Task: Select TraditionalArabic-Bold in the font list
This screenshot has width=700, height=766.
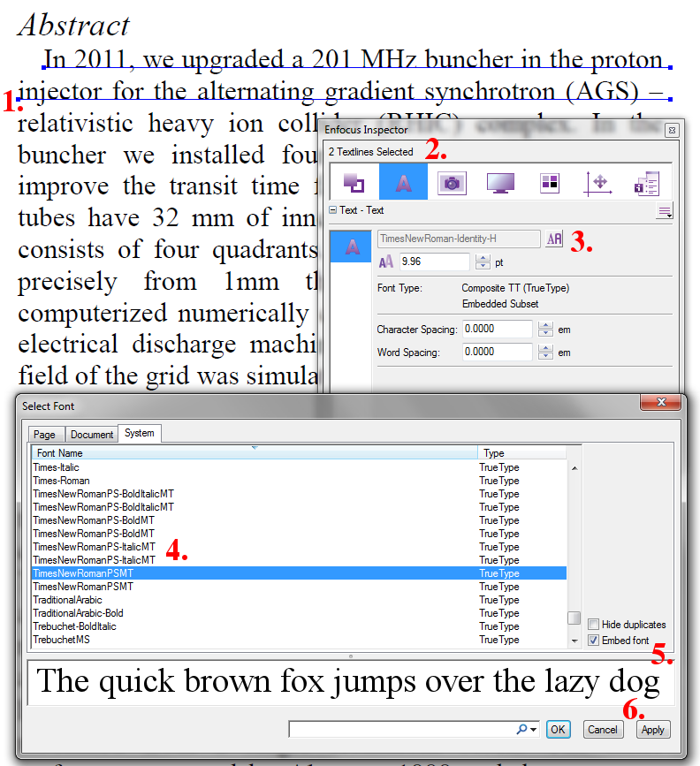Action: pos(299,613)
